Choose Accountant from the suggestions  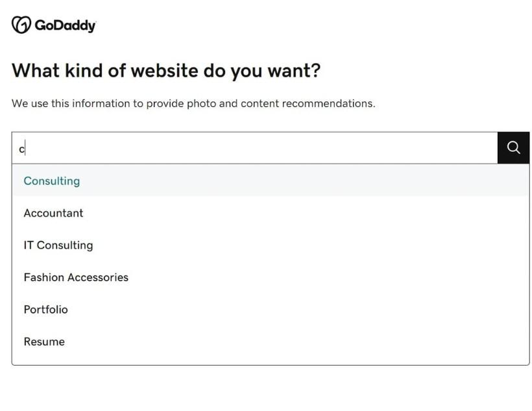coord(53,213)
